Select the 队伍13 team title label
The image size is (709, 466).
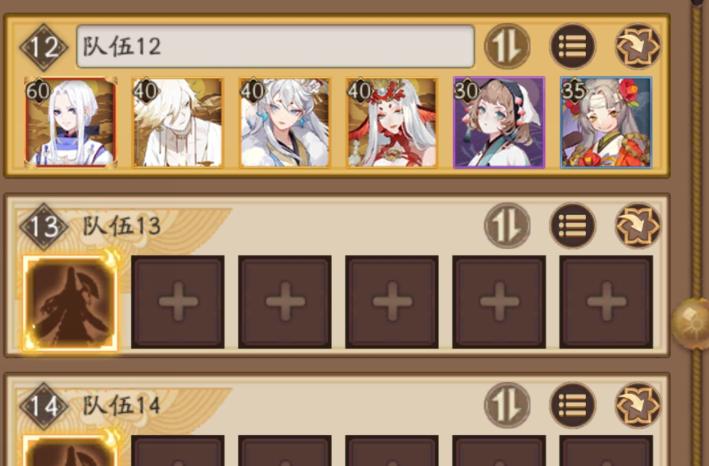122,226
